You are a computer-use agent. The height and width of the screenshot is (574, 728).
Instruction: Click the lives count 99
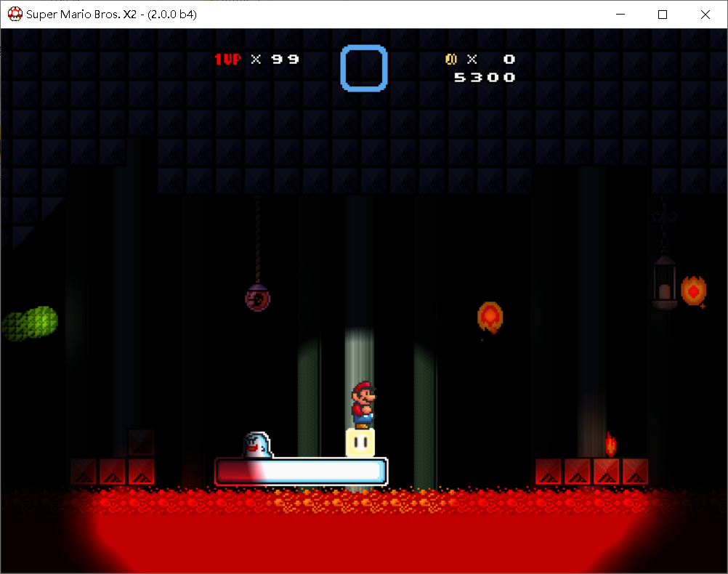click(285, 60)
